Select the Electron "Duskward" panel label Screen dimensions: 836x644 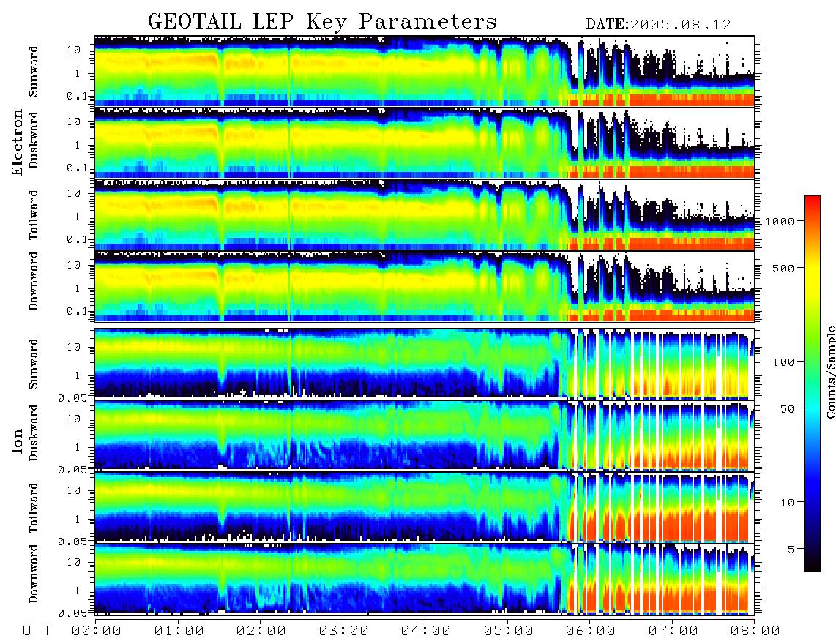pos(34,141)
